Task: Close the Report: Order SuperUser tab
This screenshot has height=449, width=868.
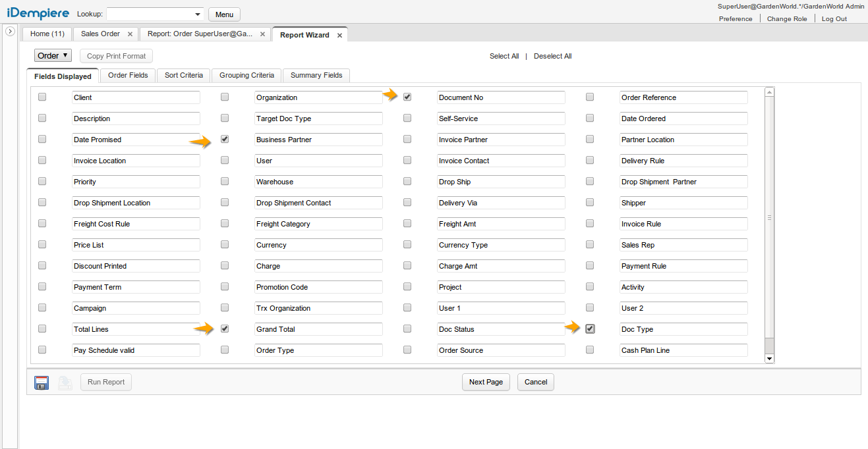Action: 262,34
